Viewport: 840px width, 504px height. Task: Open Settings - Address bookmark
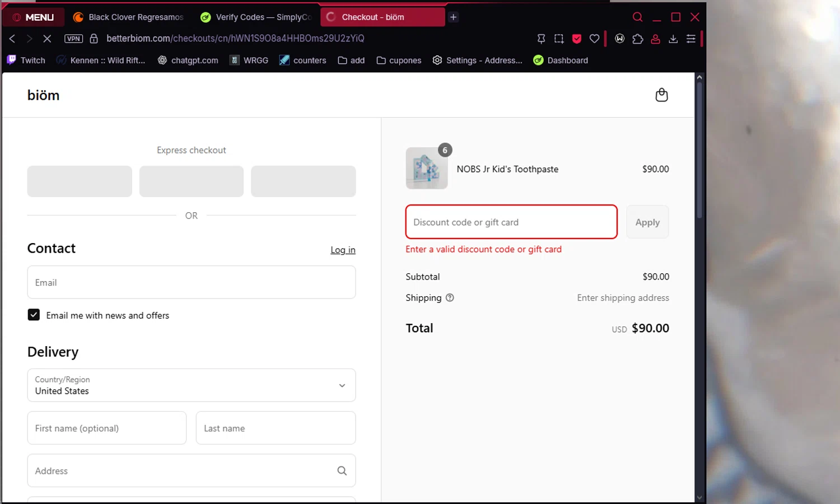478,60
